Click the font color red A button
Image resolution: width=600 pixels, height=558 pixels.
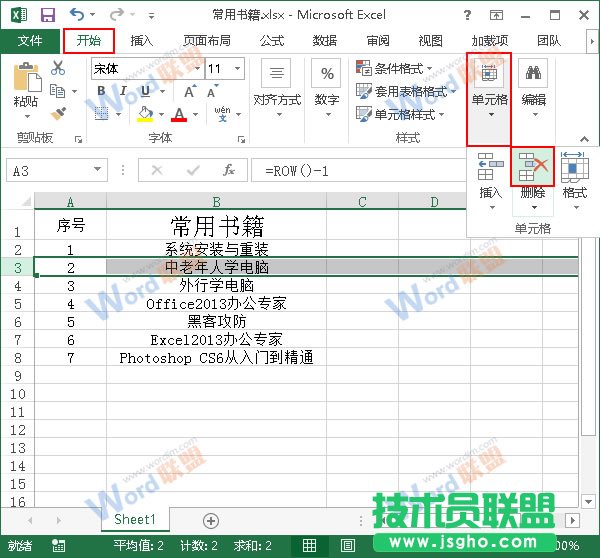[179, 115]
